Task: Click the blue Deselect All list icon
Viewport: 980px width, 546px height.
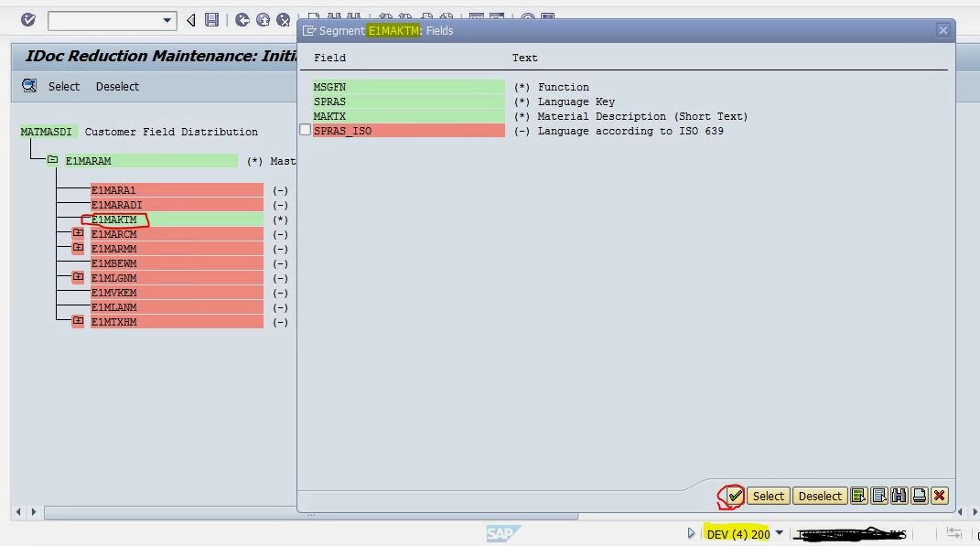Action: point(878,496)
